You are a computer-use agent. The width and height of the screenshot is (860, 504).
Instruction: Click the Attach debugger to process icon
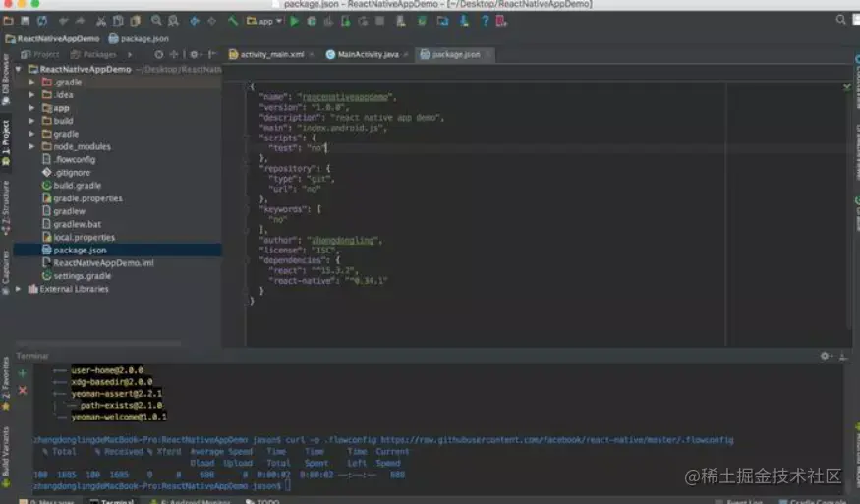pyautogui.click(x=346, y=21)
